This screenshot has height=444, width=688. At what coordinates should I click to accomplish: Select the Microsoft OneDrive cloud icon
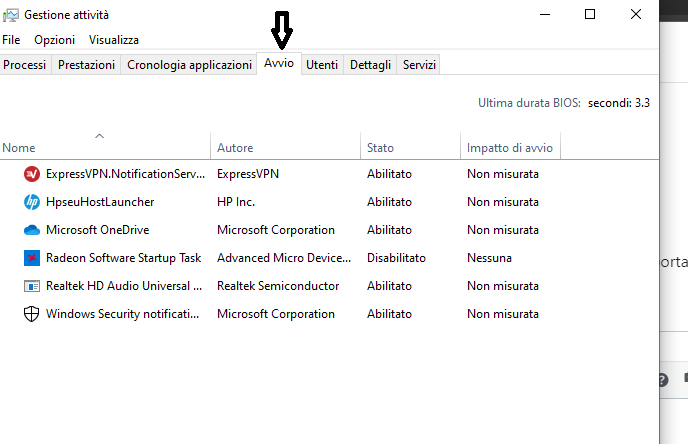click(x=32, y=230)
